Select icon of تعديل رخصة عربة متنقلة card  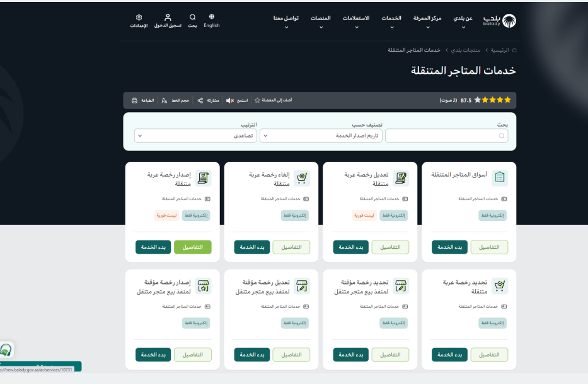[401, 178]
